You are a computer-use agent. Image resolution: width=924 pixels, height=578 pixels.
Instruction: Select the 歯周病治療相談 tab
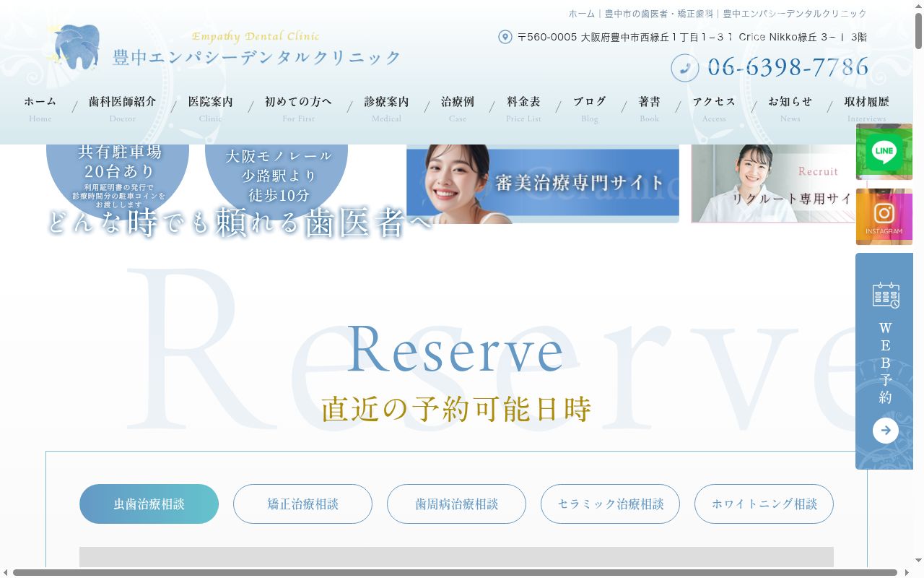(456, 504)
